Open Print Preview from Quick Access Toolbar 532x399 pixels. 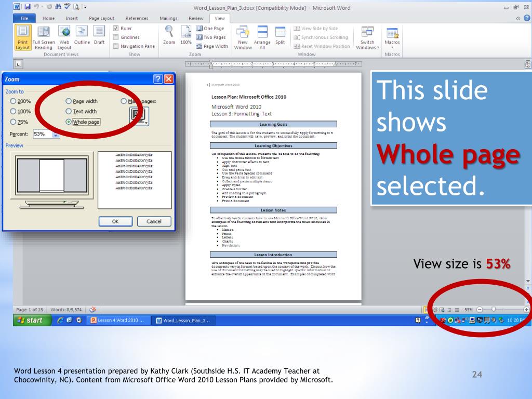point(76,7)
